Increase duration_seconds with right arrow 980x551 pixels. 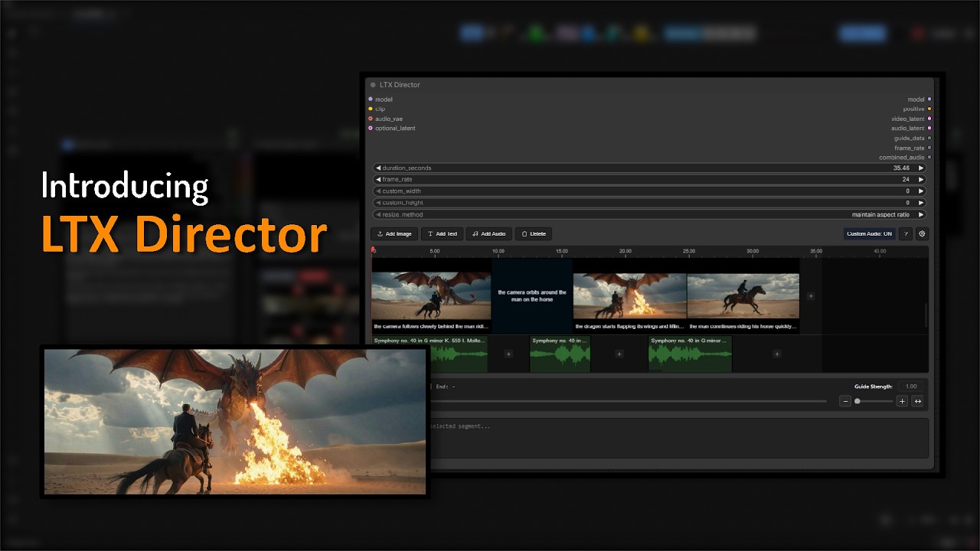(x=921, y=168)
